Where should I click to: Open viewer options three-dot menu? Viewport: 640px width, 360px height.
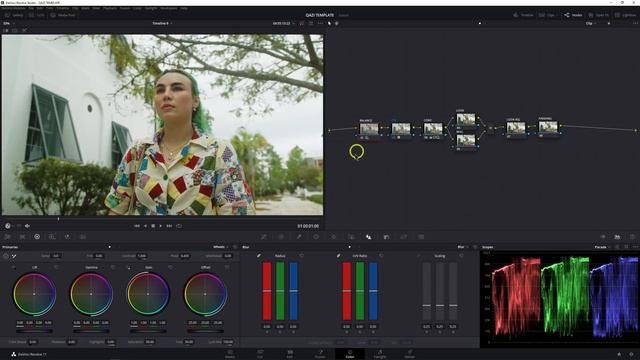[x=320, y=23]
